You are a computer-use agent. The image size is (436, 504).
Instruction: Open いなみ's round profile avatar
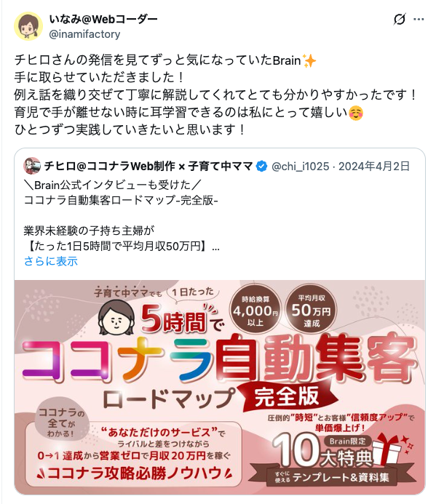click(28, 26)
